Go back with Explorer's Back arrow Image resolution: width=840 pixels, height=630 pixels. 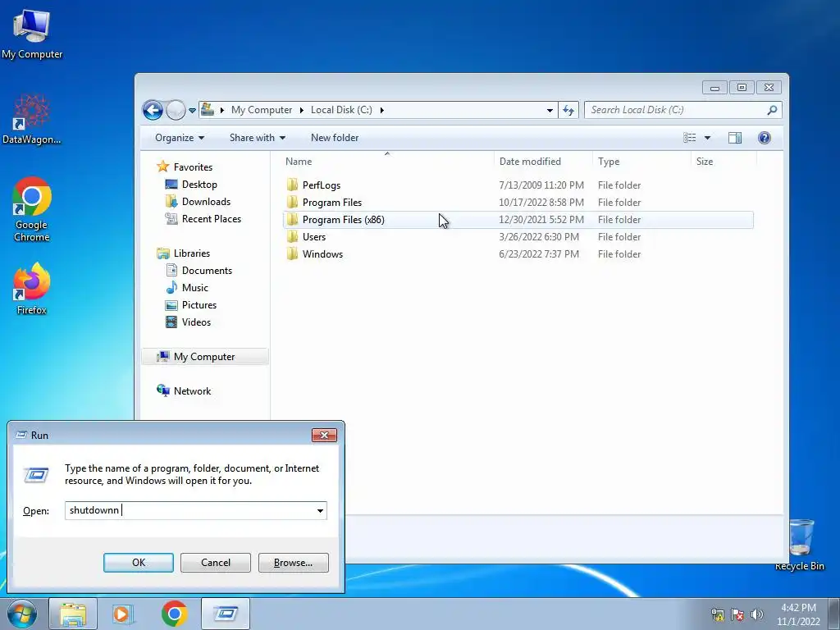[153, 111]
